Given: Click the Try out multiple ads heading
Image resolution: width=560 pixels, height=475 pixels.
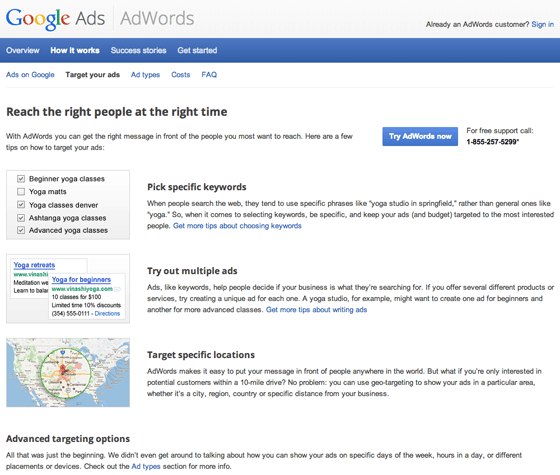Looking at the screenshot, I should [x=192, y=271].
